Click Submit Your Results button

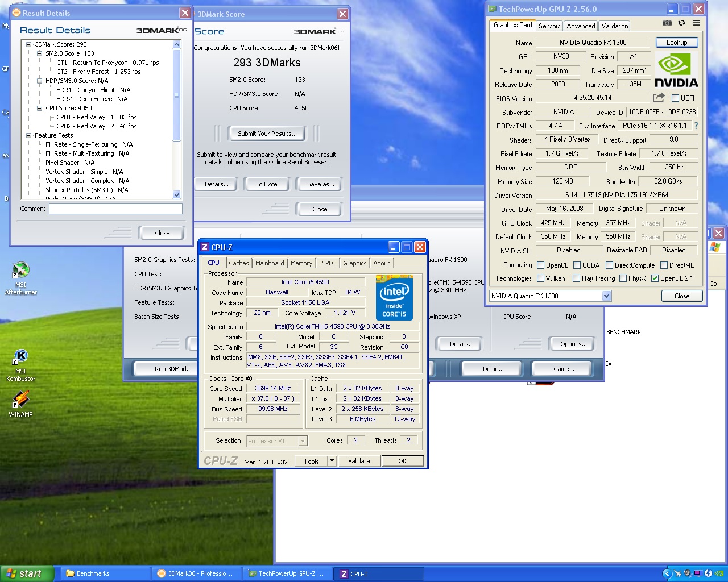(x=267, y=134)
